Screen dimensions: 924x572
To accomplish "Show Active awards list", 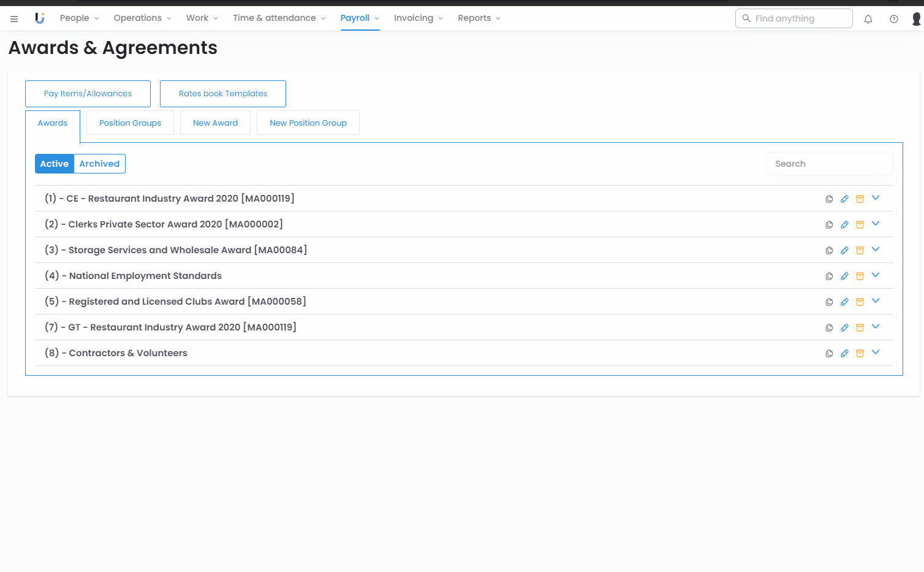I will [55, 164].
